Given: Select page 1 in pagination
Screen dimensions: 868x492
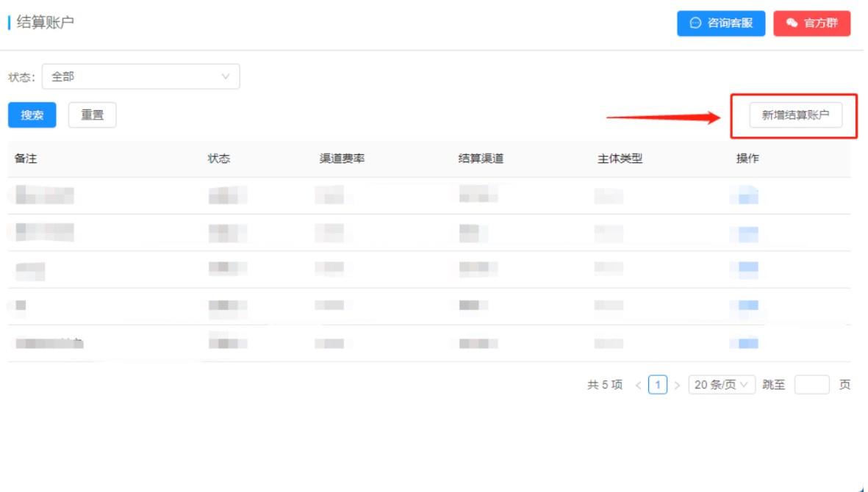Looking at the screenshot, I should pyautogui.click(x=658, y=385).
